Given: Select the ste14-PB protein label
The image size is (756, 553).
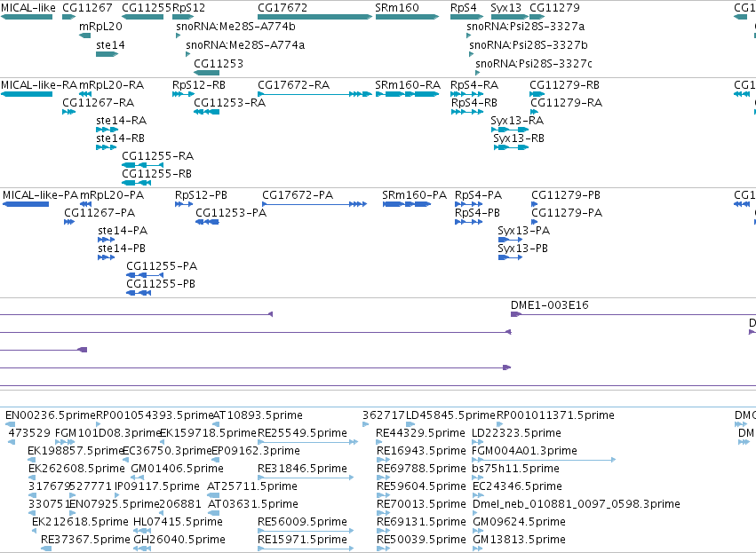Looking at the screenshot, I should [x=122, y=249].
